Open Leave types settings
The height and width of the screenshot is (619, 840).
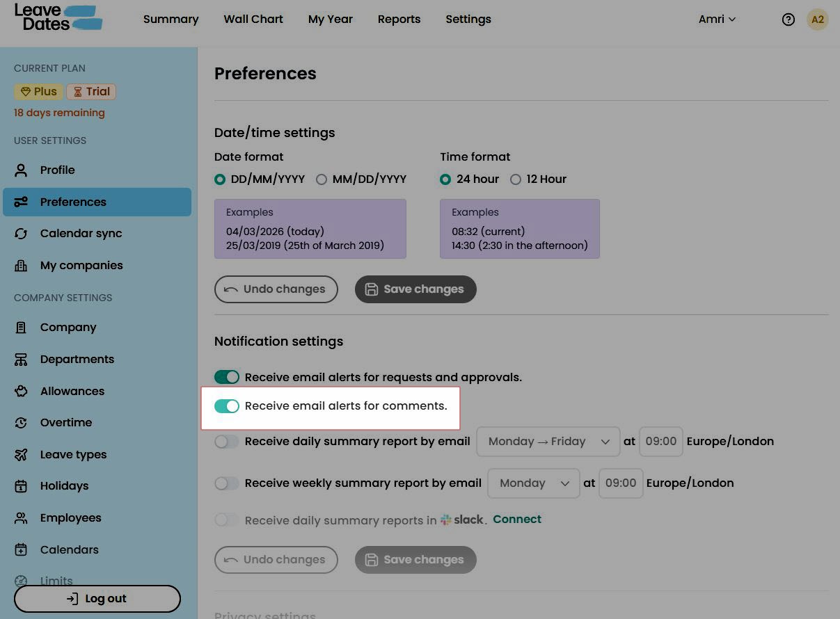coord(97,455)
